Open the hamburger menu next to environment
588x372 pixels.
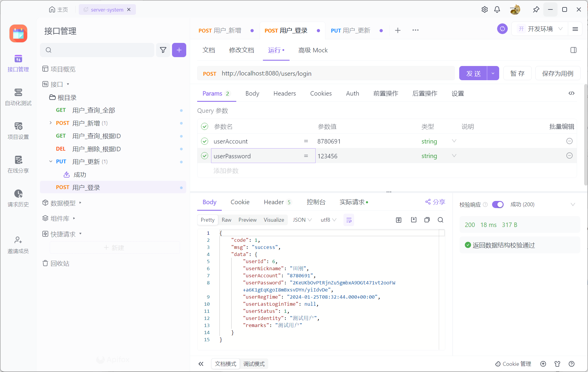(x=575, y=29)
